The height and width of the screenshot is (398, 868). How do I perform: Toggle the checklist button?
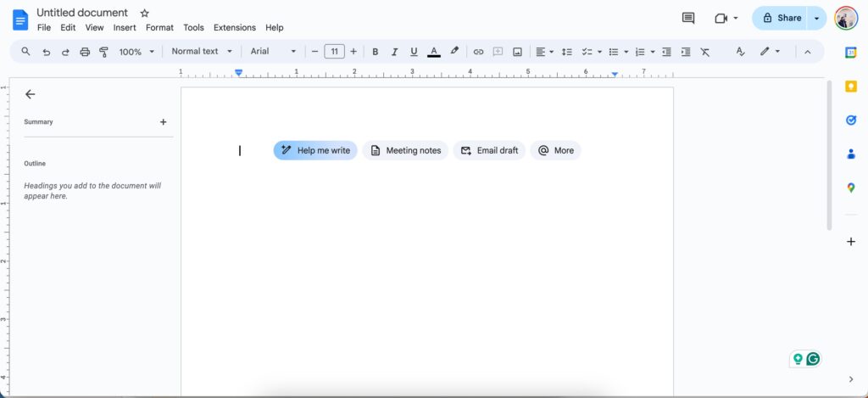[587, 52]
